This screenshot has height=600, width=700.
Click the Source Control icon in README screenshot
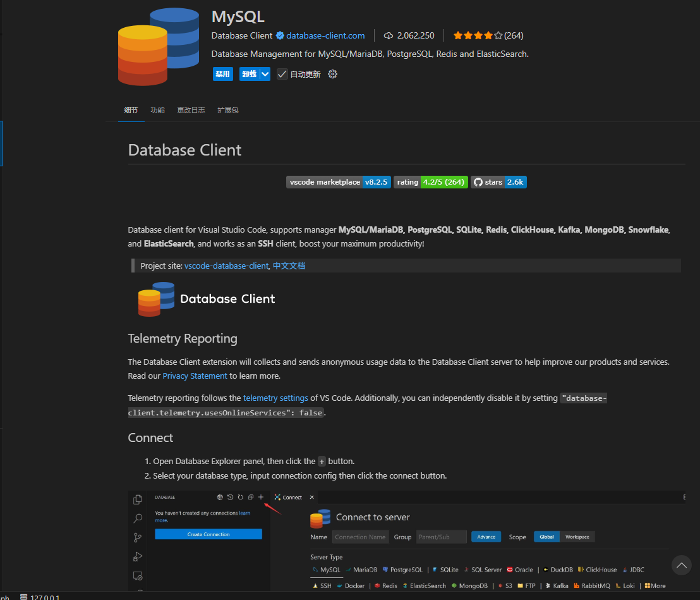138,537
